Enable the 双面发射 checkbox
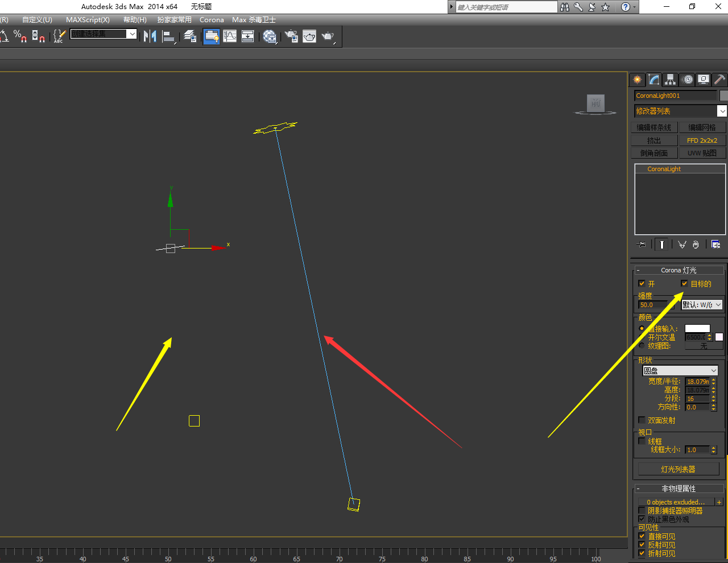 pyautogui.click(x=642, y=420)
